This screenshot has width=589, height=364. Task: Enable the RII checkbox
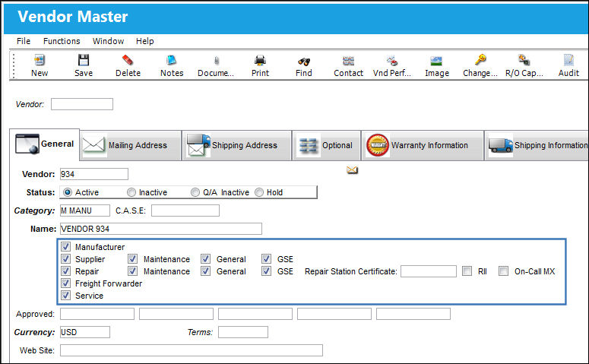pos(467,271)
